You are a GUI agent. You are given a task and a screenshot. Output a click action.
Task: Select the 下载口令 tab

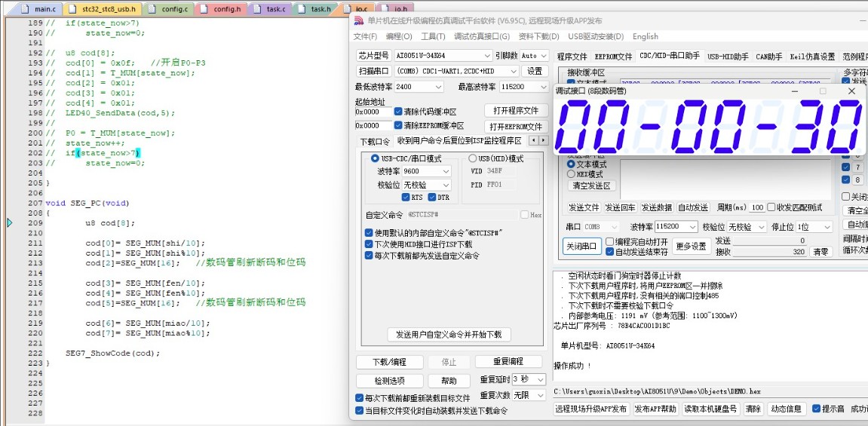[375, 141]
